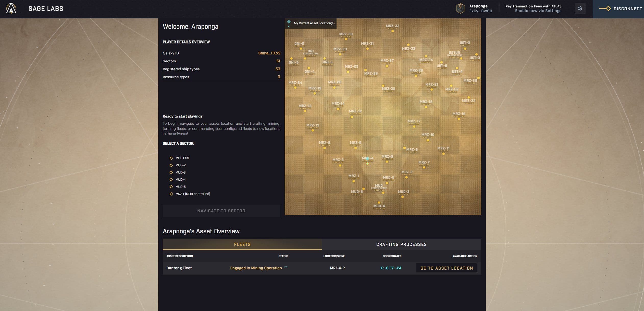The width and height of the screenshot is (644, 311).
Task: Click the MRZ-12 sector marker on map
Action: (x=352, y=117)
